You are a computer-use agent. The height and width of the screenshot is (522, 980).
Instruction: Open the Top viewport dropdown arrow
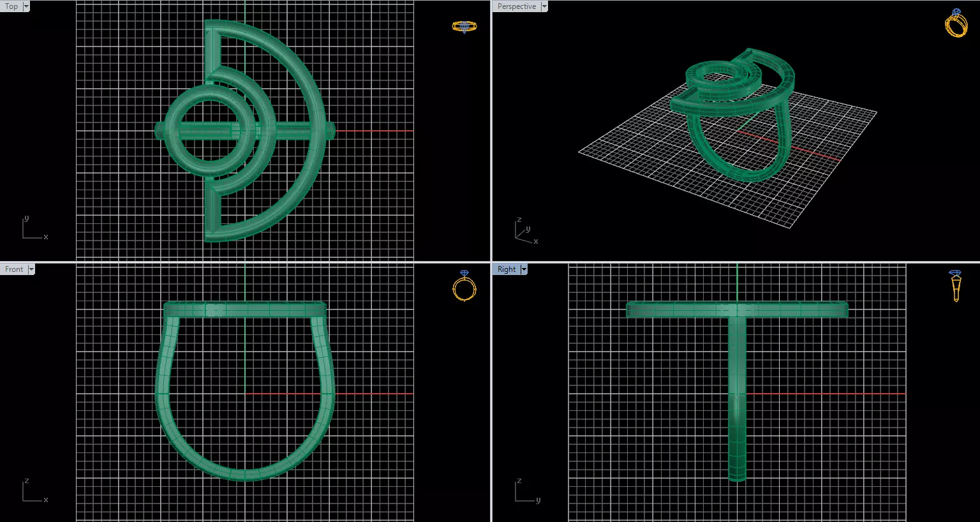[26, 6]
